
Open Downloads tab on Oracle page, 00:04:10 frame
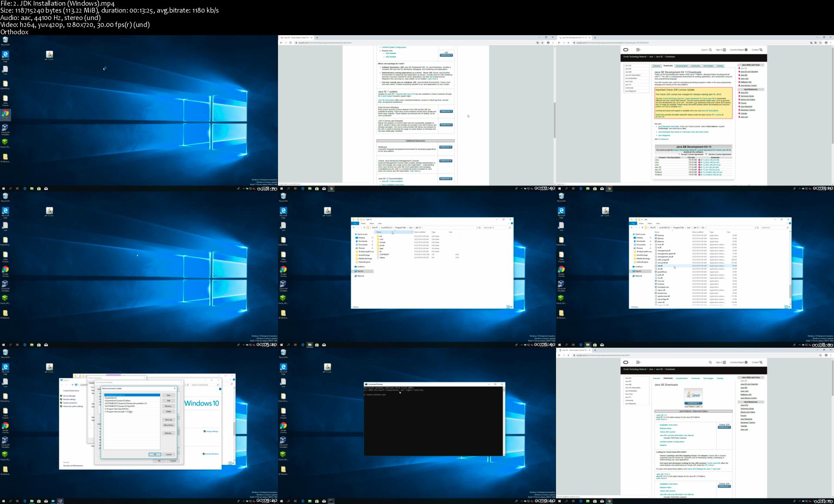668,66
